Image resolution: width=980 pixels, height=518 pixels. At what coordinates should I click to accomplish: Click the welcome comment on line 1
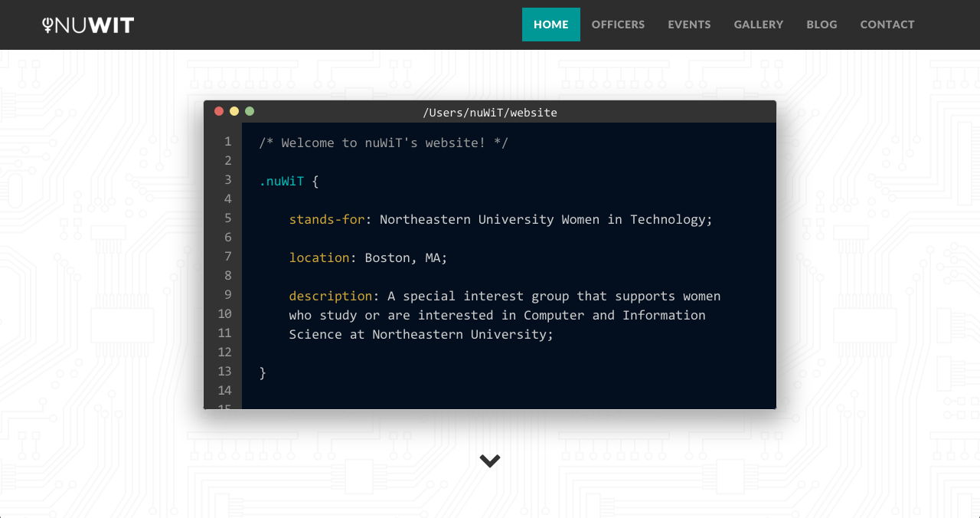(384, 143)
